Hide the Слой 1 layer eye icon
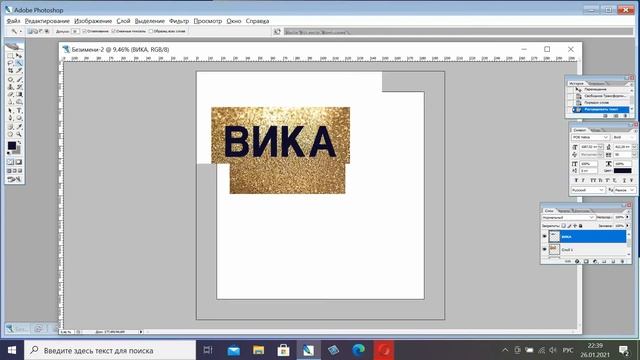The image size is (640, 360). (544, 249)
